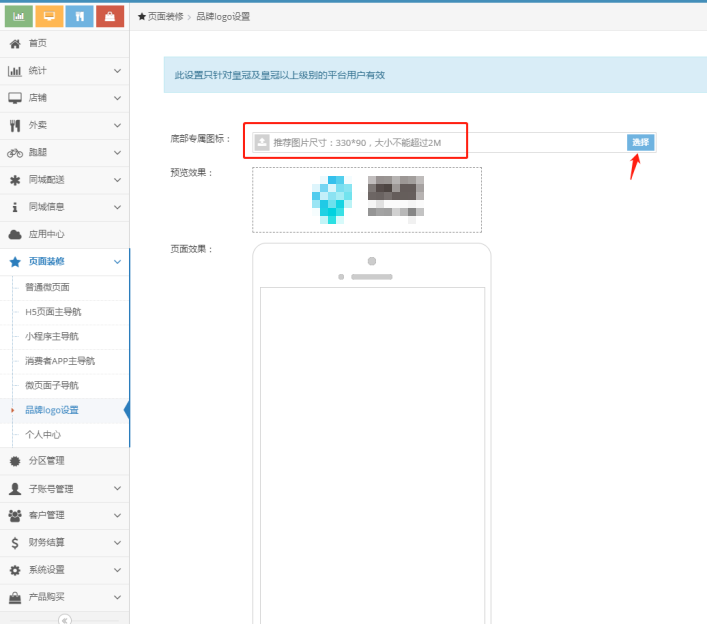Collapse the 页面装修 section chevron
707x624 pixels.
point(117,262)
